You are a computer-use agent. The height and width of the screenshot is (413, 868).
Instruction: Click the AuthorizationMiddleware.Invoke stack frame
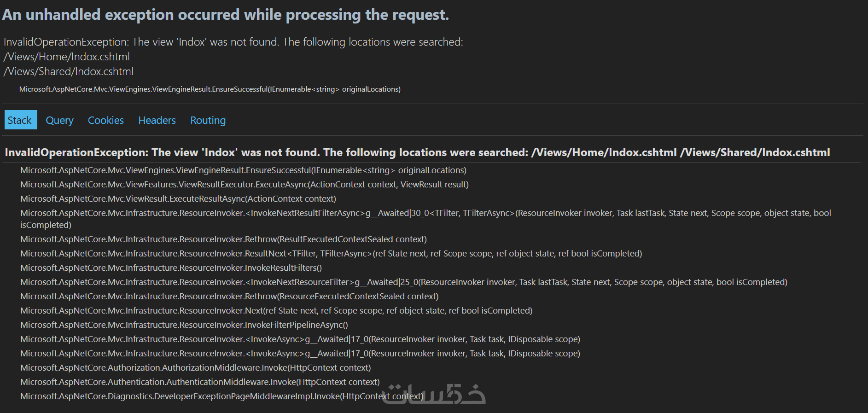[195, 368]
